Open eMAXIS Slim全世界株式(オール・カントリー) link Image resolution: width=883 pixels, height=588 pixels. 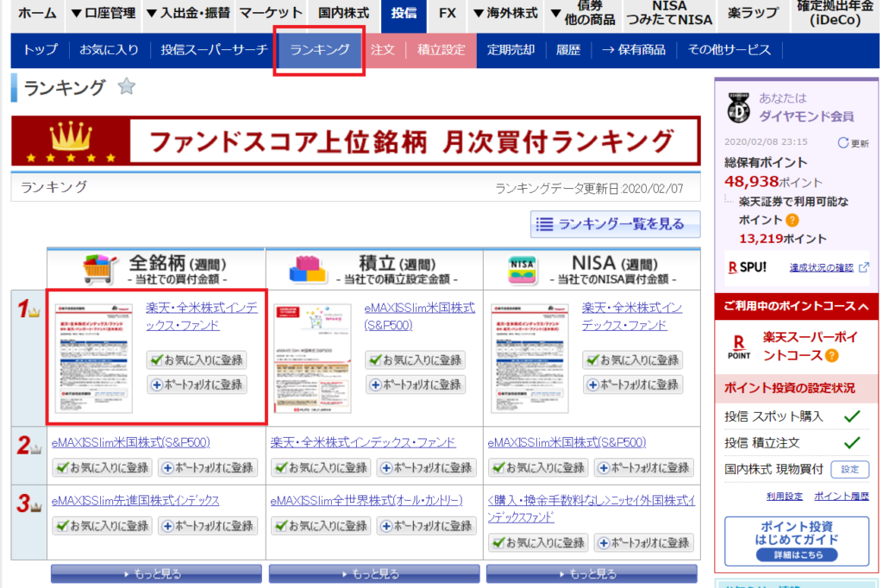point(366,500)
